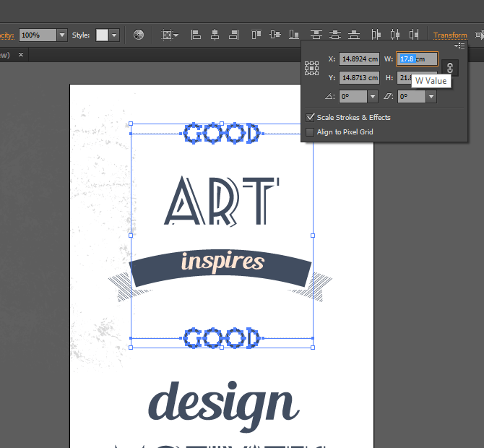Open Recolor Artwork color wheel icon
This screenshot has height=448, width=484.
click(139, 35)
